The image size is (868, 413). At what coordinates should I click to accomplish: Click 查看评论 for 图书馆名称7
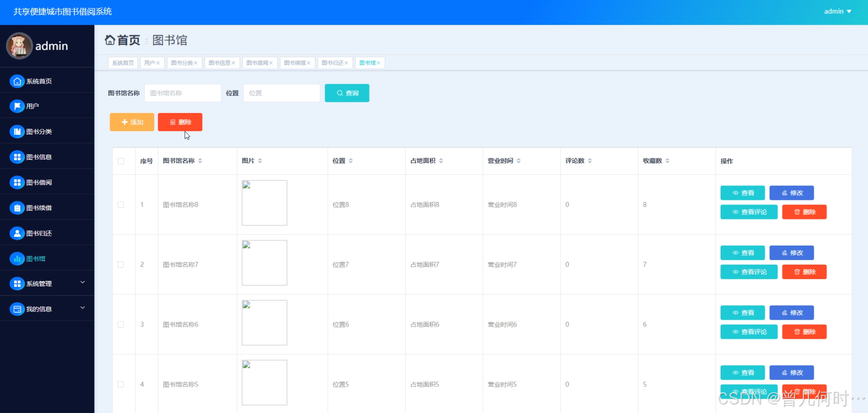pyautogui.click(x=749, y=272)
